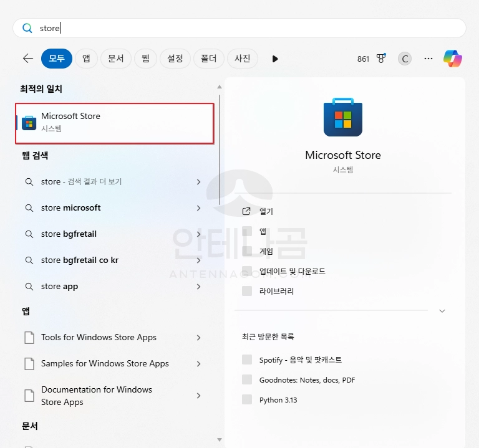The height and width of the screenshot is (448, 479).
Task: Select the 문서 filter tab
Action: (115, 59)
